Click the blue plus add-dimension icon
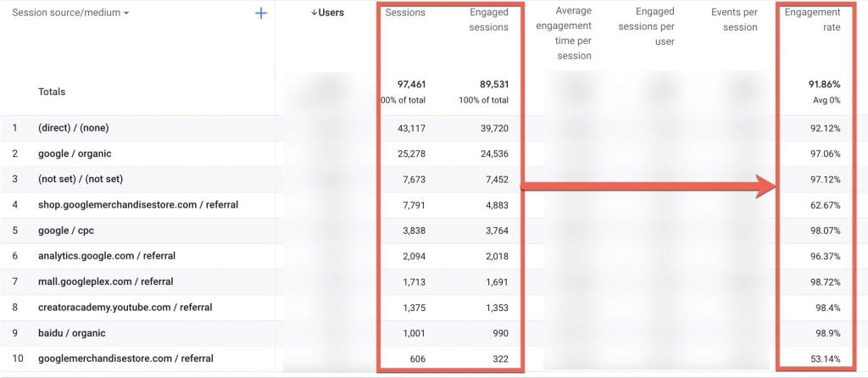 pyautogui.click(x=261, y=14)
